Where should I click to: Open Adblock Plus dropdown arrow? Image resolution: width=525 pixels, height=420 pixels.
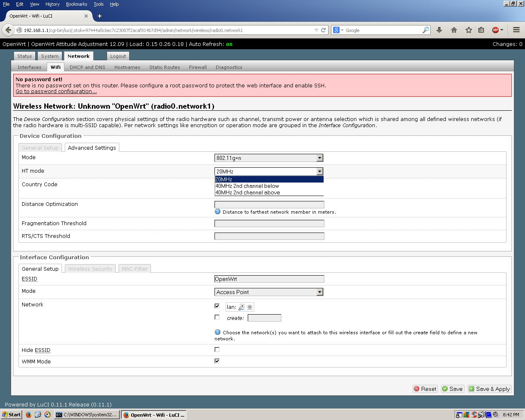502,30
